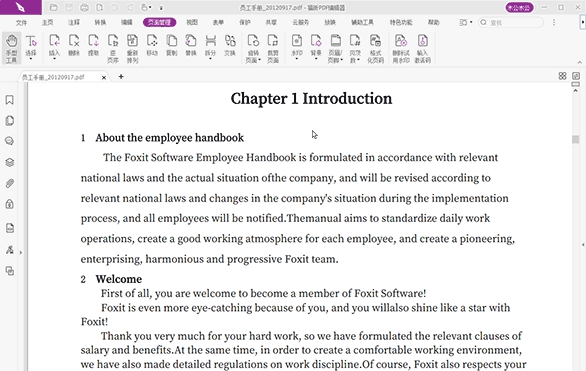Image resolution: width=586 pixels, height=371 pixels.
Task: Switch to the View (视图) ribbon tab
Action: click(192, 22)
